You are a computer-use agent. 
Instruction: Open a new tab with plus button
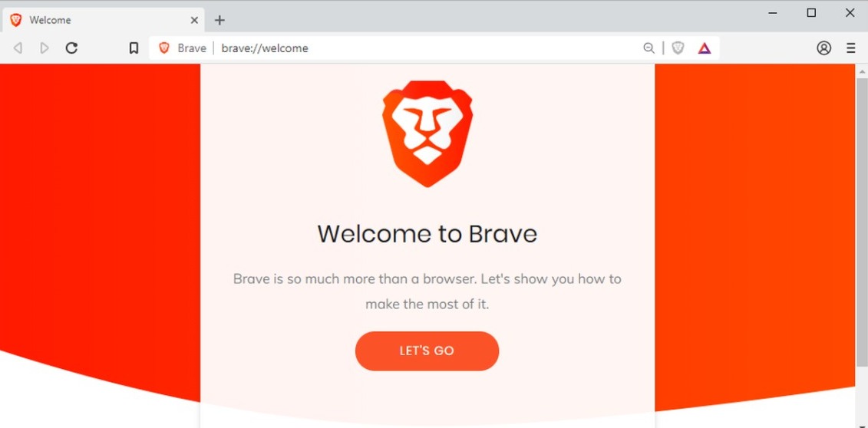[x=219, y=21]
